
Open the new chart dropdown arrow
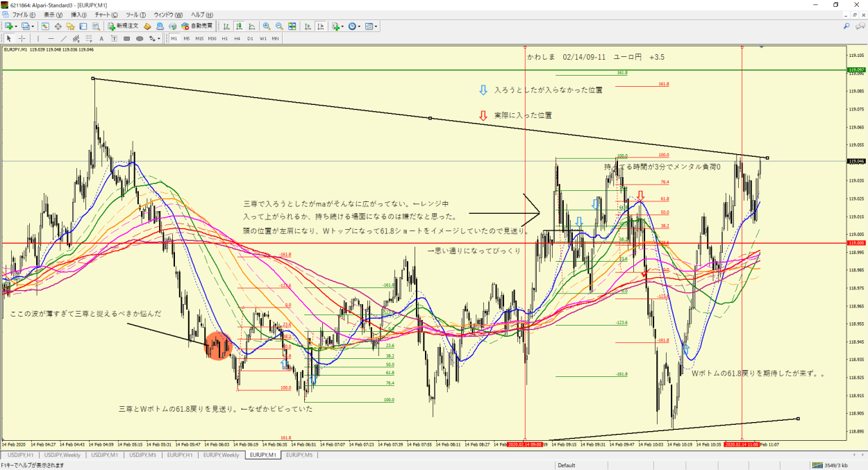coord(15,26)
